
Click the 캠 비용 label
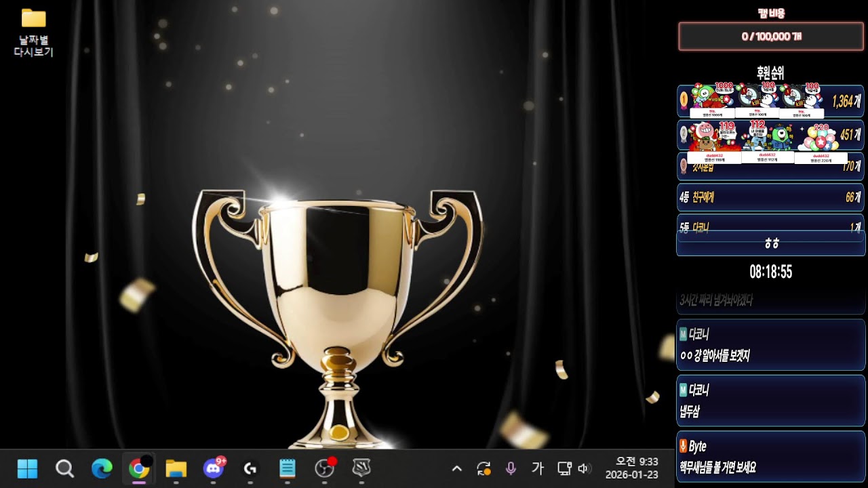click(x=771, y=13)
